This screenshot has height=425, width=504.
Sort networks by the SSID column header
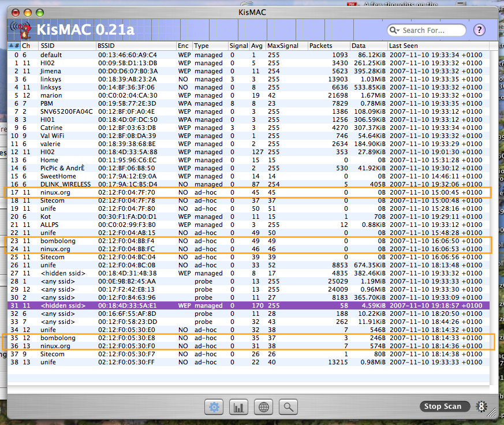click(66, 46)
